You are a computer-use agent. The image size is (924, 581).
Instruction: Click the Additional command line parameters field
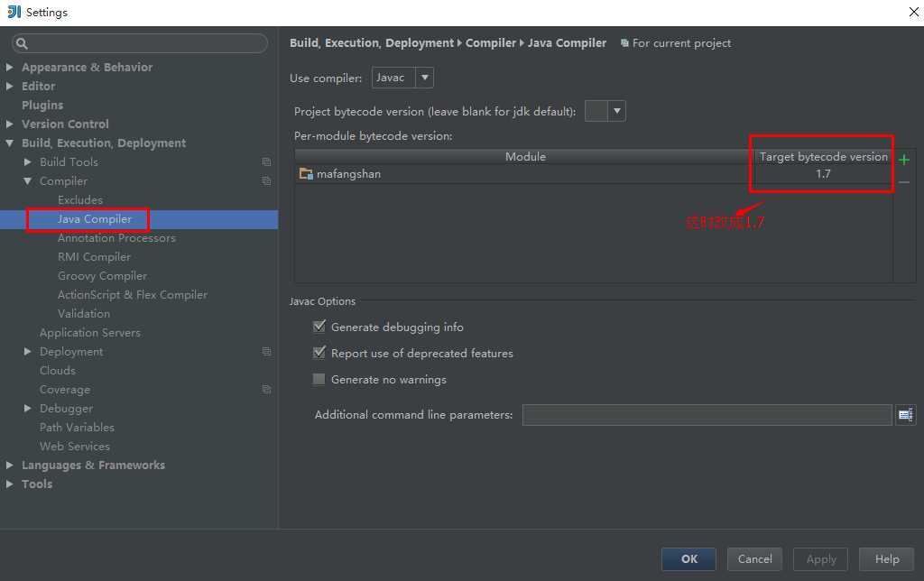click(x=707, y=415)
